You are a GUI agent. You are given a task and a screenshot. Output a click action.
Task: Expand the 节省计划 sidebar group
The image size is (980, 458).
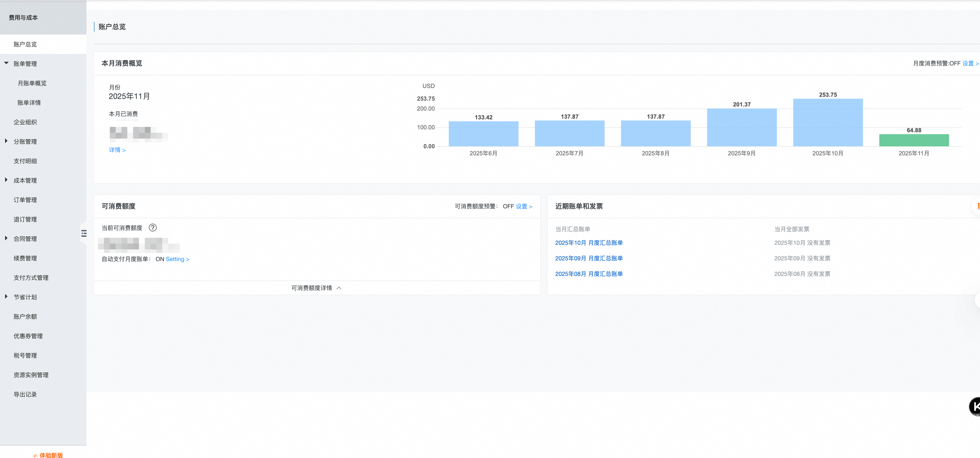coord(7,297)
